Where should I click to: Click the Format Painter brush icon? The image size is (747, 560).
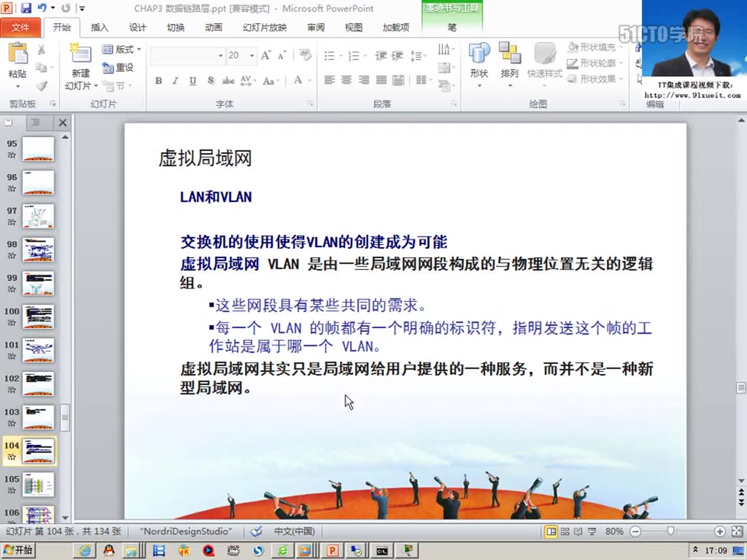[42, 86]
